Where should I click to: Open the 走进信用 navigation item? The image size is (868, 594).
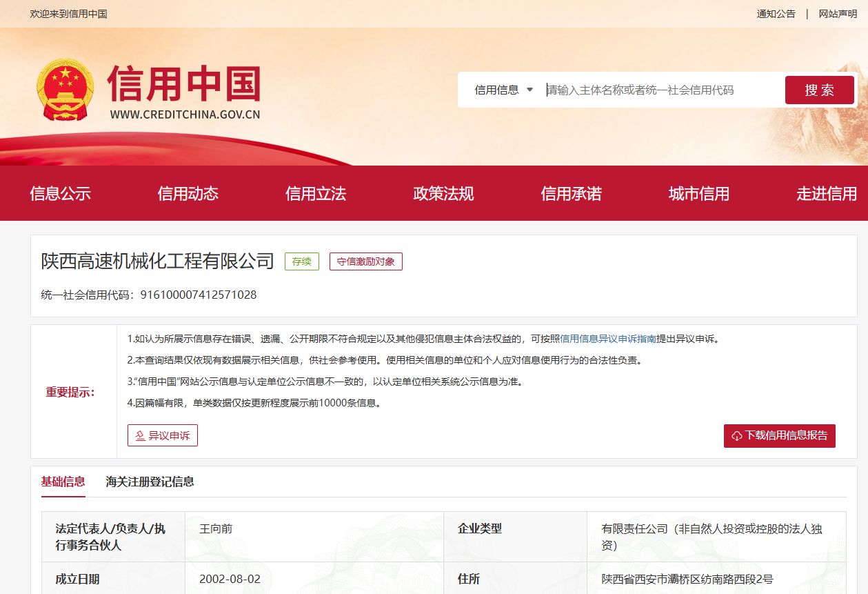click(x=826, y=194)
